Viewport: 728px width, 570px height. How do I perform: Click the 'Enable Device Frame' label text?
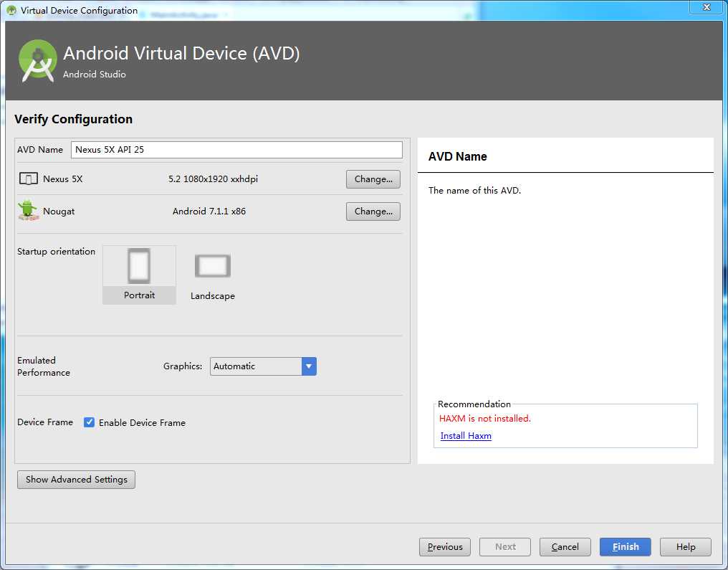pyautogui.click(x=142, y=423)
